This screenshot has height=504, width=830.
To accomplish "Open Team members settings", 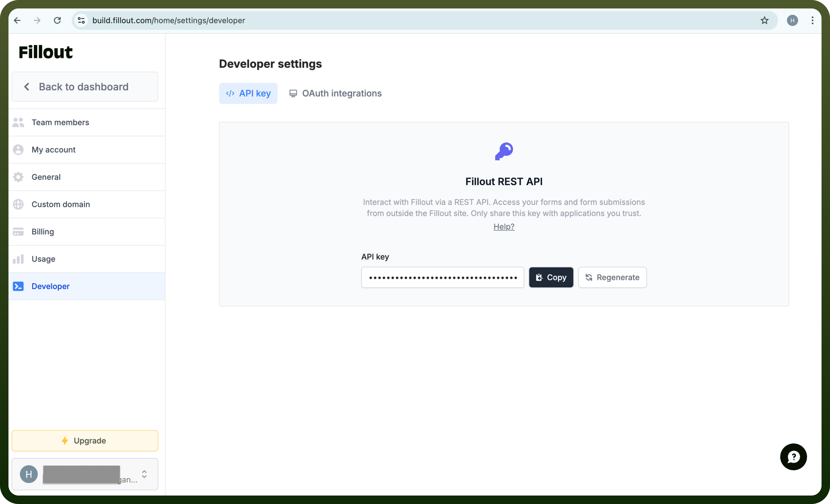I will pos(87,122).
